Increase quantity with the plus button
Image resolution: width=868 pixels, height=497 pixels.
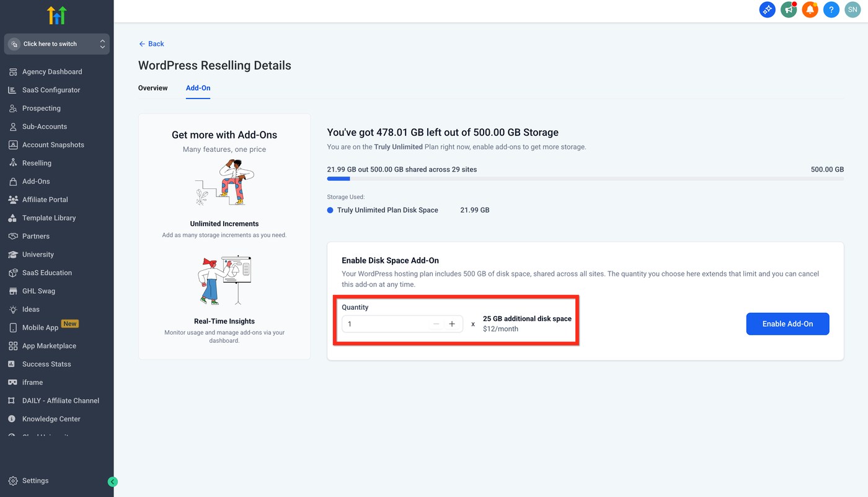452,324
